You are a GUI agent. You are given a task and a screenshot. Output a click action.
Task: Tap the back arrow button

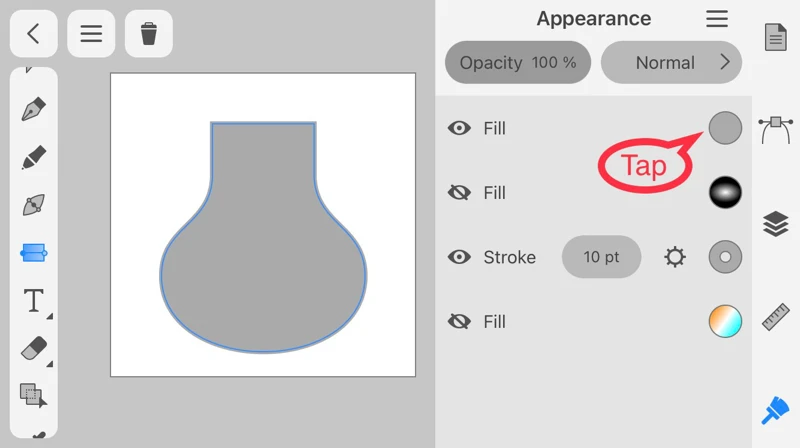pyautogui.click(x=34, y=34)
